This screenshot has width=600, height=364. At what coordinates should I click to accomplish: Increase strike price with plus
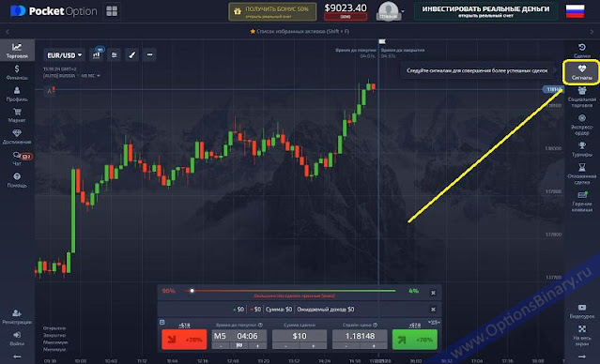pyautogui.click(x=374, y=345)
